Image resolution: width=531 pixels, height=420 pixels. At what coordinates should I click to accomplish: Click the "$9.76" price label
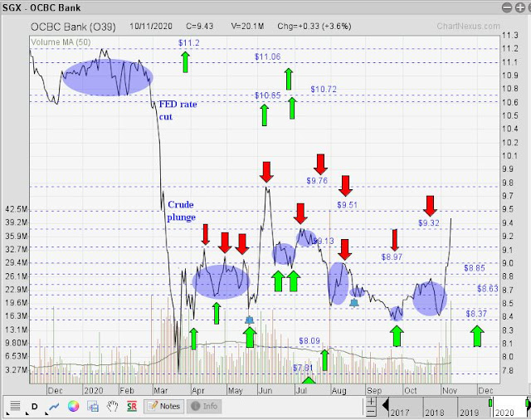[x=317, y=180]
